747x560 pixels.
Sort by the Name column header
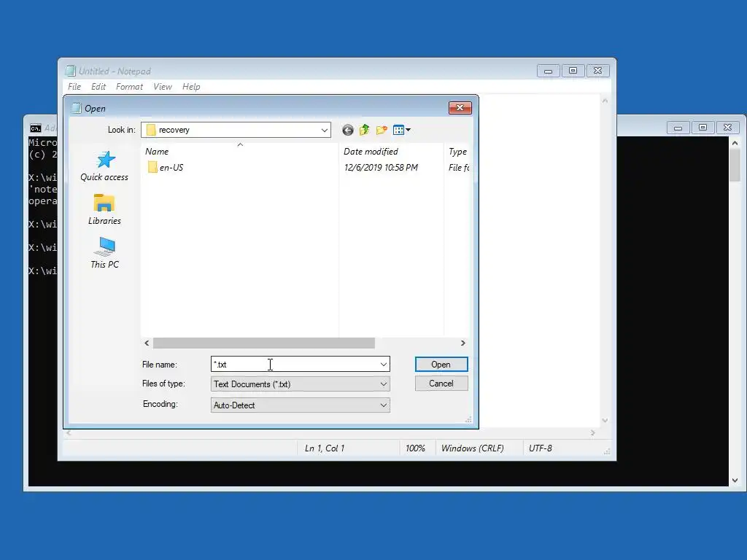tap(240, 152)
